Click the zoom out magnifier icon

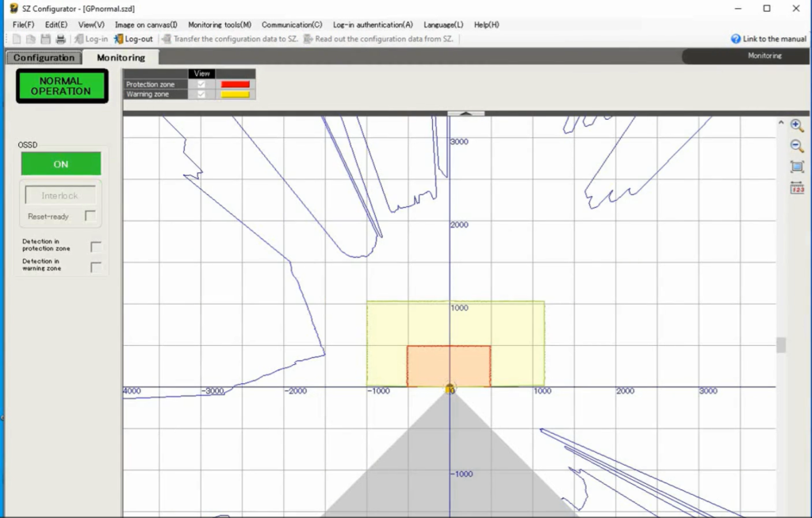797,146
